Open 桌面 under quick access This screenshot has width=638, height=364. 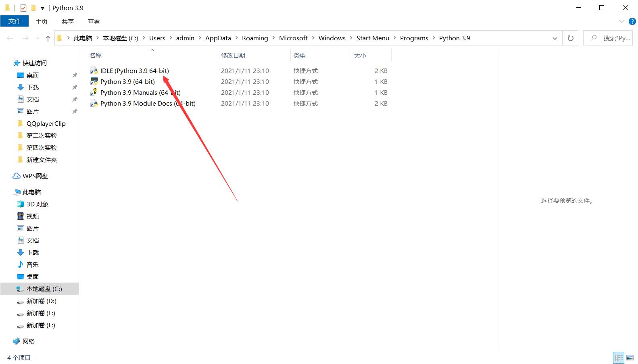(x=32, y=75)
